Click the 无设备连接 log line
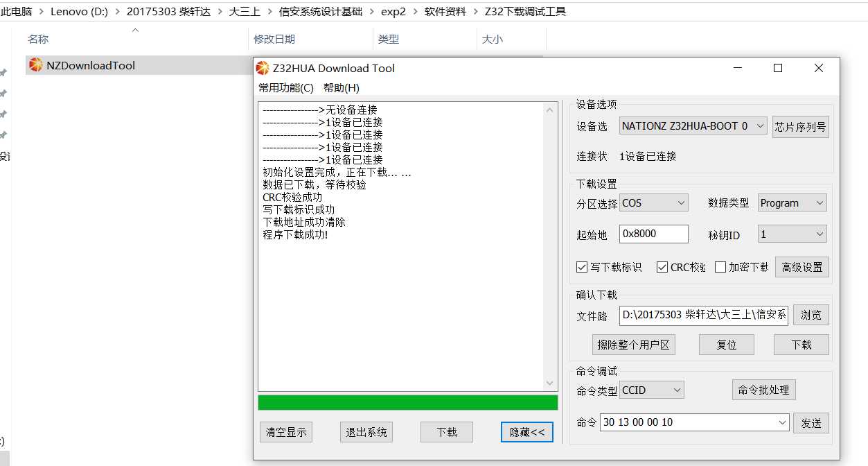The height and width of the screenshot is (466, 868). click(320, 110)
